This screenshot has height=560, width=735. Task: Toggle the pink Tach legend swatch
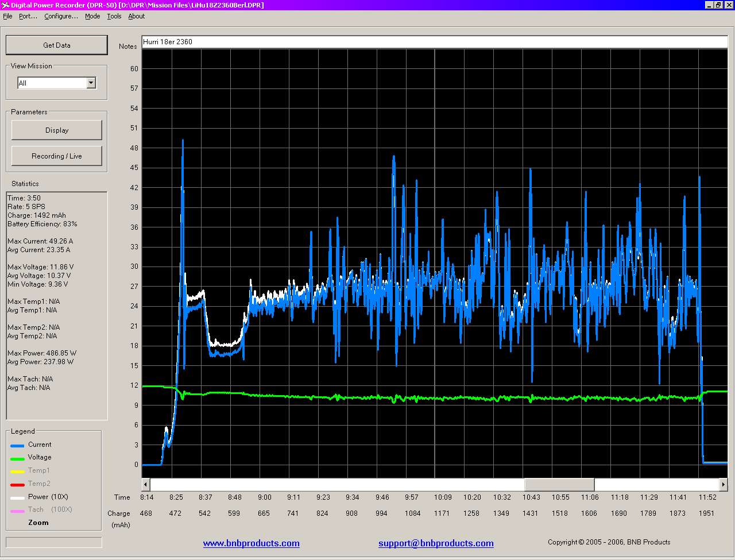coord(17,511)
